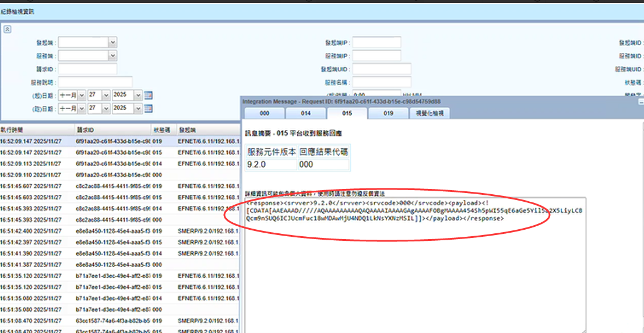Focus the 發起端IP text field
This screenshot has width=644, height=333.
[376, 43]
